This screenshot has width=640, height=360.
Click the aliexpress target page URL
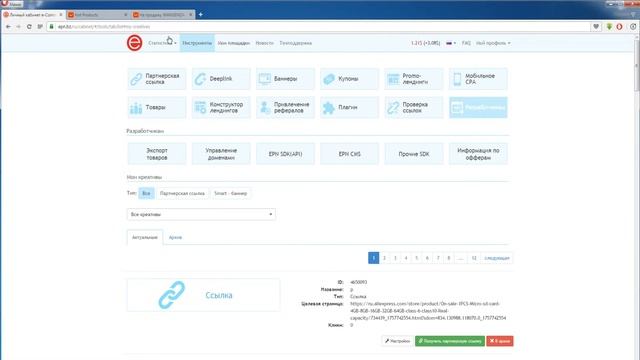pos(428,311)
